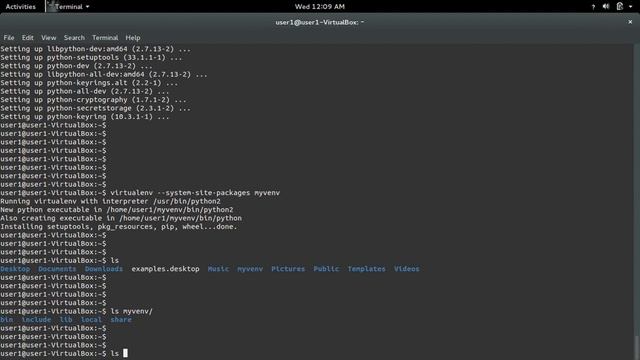
Task: Click the terminal cursor on last prompt
Action: [x=125, y=353]
